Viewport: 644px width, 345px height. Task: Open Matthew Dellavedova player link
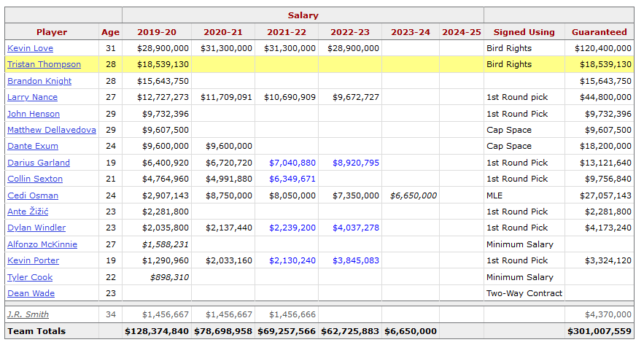point(52,130)
